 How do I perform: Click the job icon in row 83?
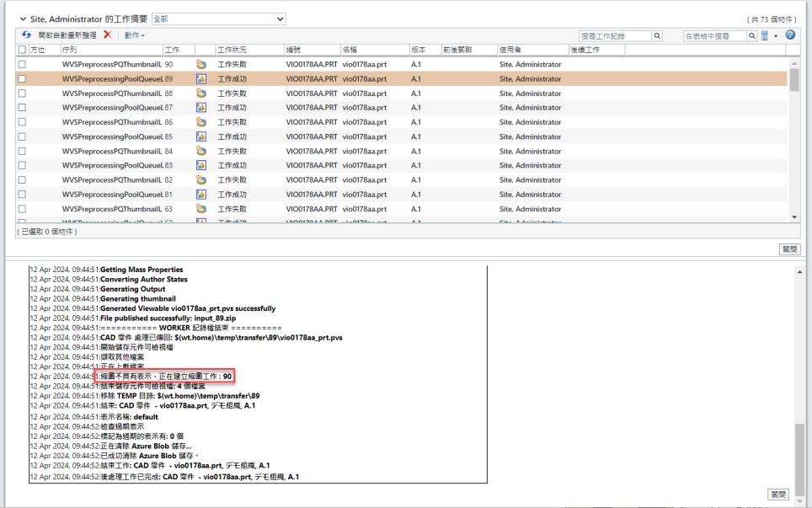click(201, 165)
